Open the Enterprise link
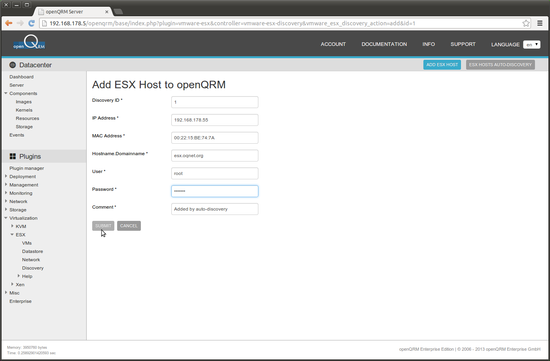The image size is (550, 361). click(20, 301)
